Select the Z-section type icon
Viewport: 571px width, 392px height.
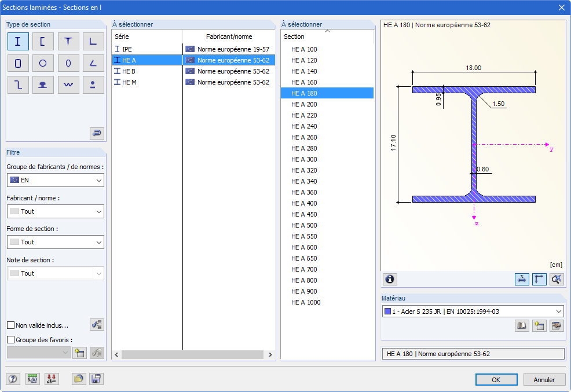point(18,85)
